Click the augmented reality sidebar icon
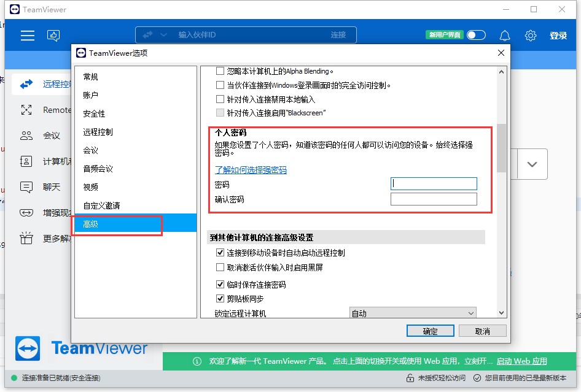581x392 pixels. click(26, 213)
